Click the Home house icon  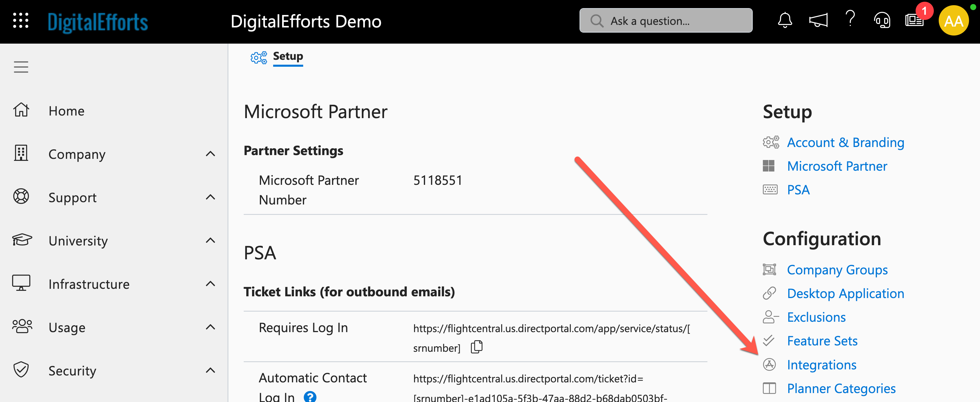click(21, 110)
